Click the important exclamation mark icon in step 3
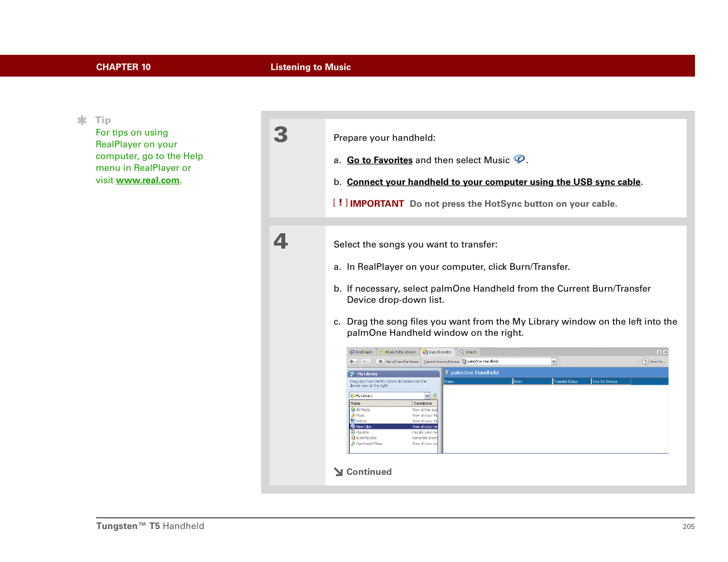 pos(340,203)
